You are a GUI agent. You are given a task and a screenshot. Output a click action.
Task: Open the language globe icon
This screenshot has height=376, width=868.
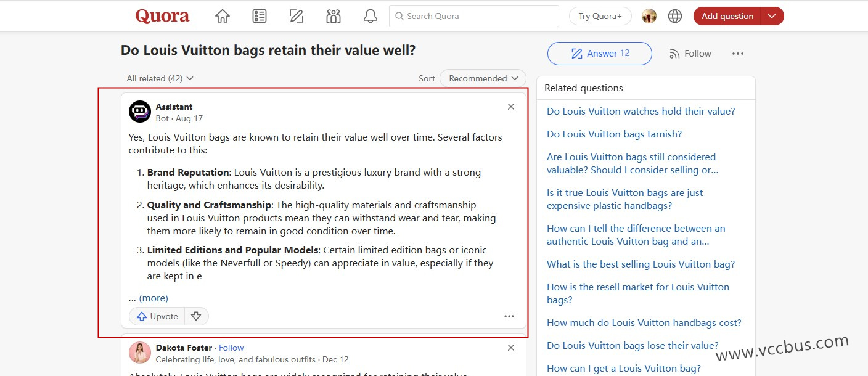[x=675, y=17]
